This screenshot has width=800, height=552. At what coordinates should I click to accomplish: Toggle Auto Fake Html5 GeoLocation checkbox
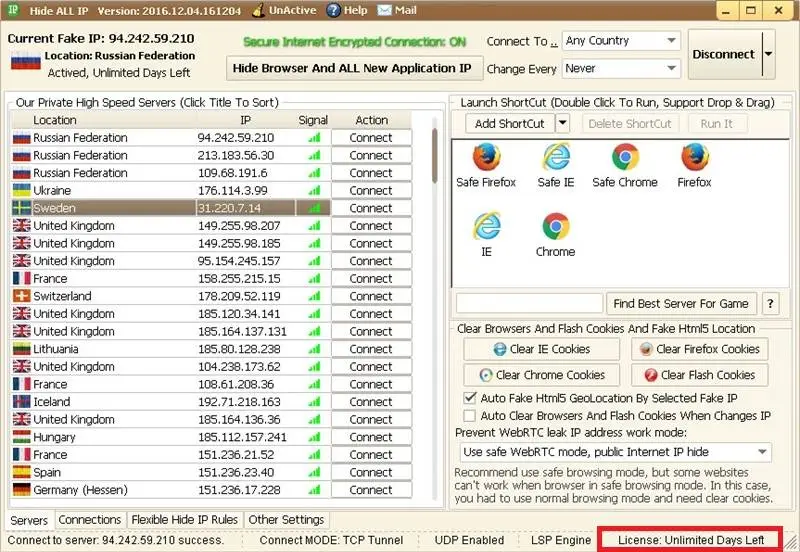(469, 398)
